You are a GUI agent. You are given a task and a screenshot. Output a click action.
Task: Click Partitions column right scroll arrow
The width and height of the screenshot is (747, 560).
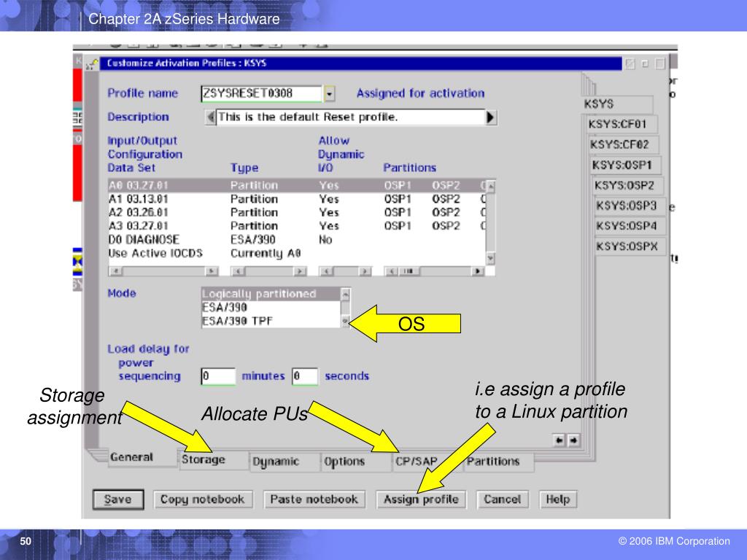pyautogui.click(x=477, y=271)
